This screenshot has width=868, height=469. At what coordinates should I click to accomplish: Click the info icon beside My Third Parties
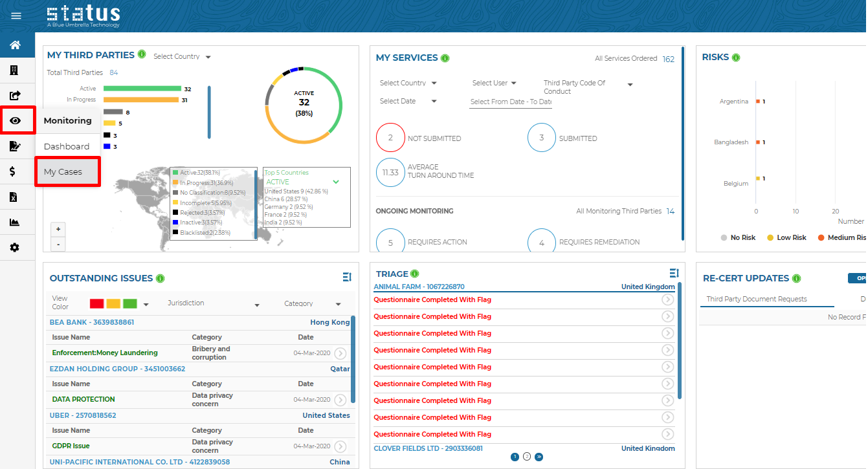click(x=142, y=54)
